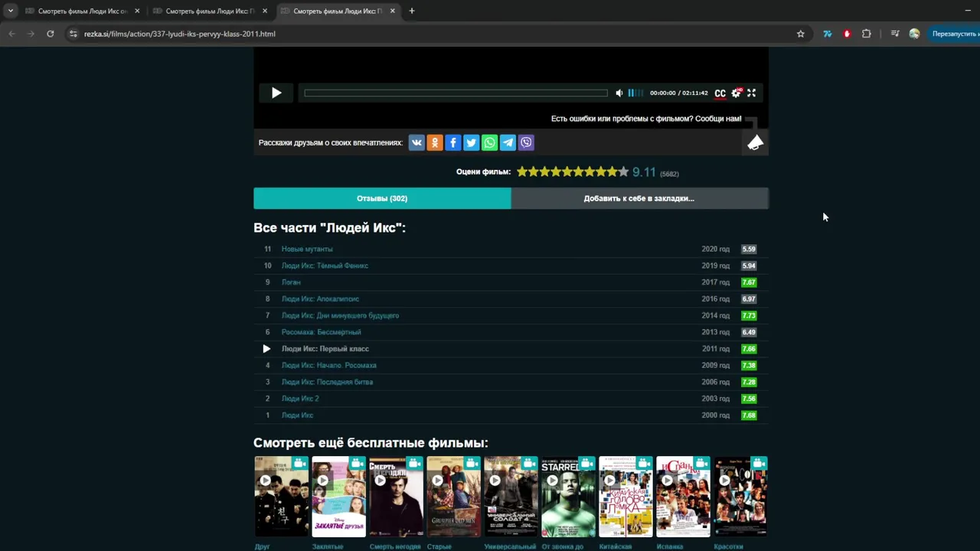The width and height of the screenshot is (980, 551).
Task: Switch to the first browser tab
Action: [x=83, y=11]
